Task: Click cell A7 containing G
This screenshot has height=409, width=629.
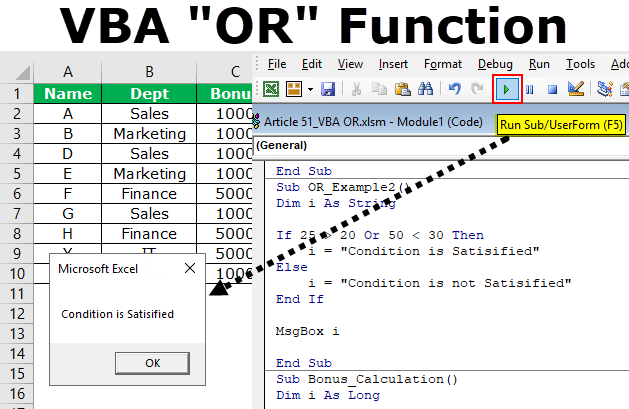Action: point(68,214)
